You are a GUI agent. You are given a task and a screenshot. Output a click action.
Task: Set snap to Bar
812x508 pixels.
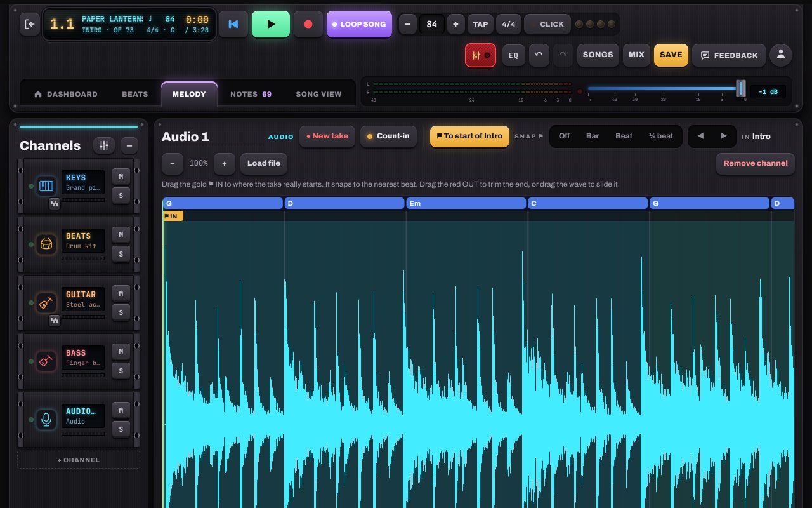[x=593, y=136]
